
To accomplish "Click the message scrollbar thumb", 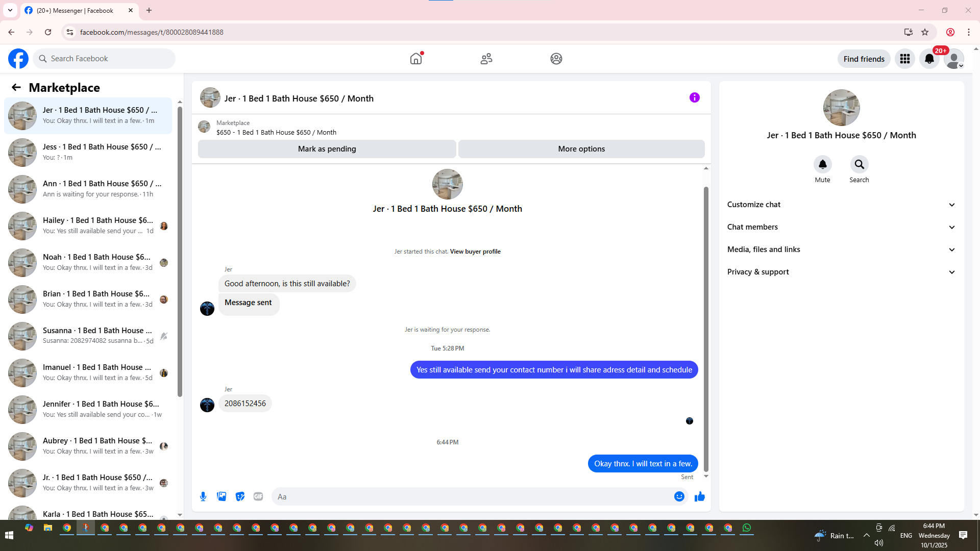I will click(x=706, y=329).
